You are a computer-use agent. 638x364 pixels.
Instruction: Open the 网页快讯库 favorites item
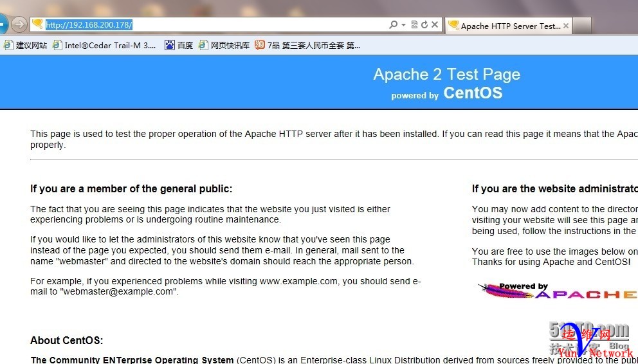[x=224, y=45]
